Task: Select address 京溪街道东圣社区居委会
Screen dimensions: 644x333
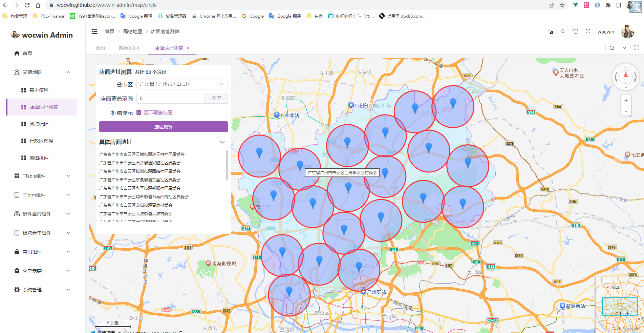Action: pyautogui.click(x=140, y=180)
